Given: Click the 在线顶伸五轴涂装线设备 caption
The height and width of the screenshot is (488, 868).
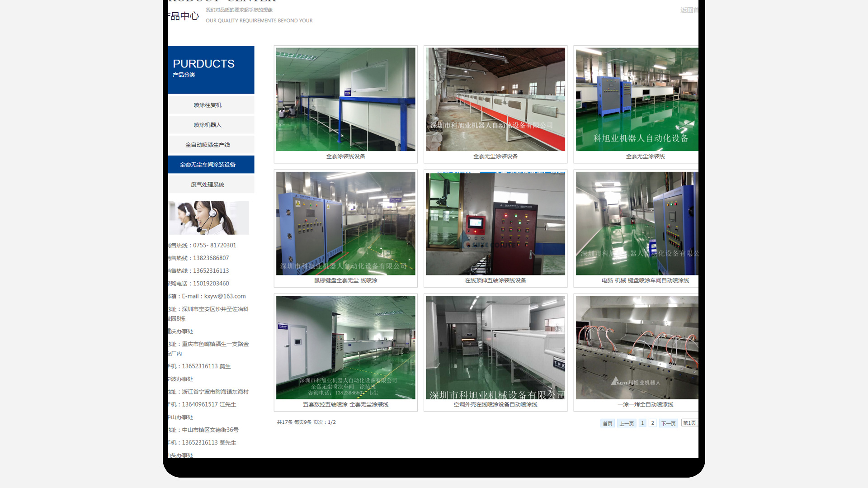Looking at the screenshot, I should pos(495,280).
